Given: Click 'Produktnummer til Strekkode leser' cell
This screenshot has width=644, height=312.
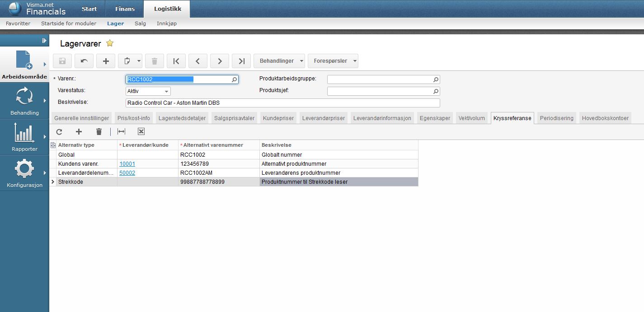Looking at the screenshot, I should (x=339, y=182).
